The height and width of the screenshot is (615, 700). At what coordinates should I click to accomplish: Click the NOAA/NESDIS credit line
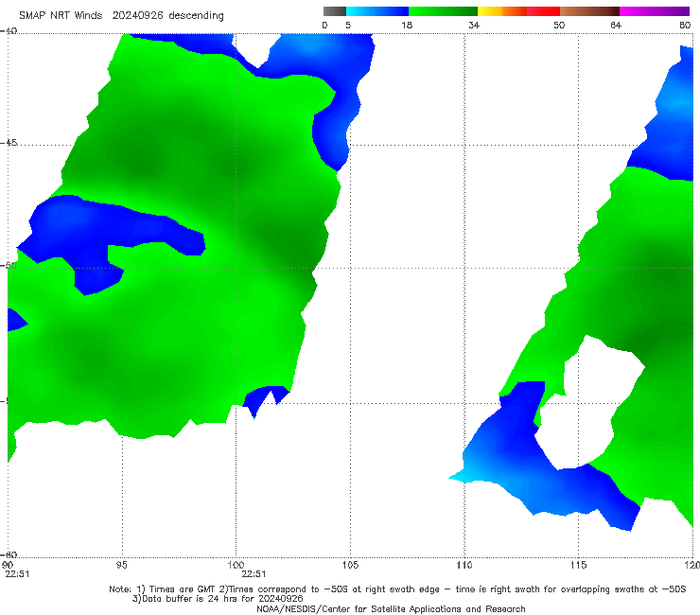click(x=391, y=608)
